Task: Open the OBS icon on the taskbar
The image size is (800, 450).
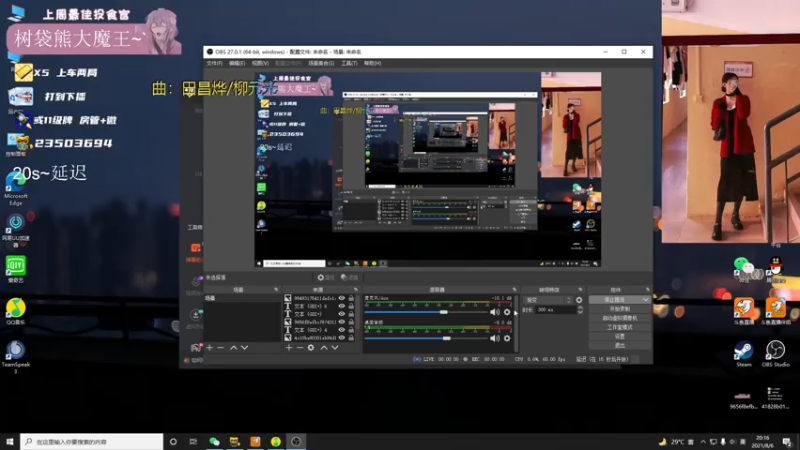Action: point(296,442)
